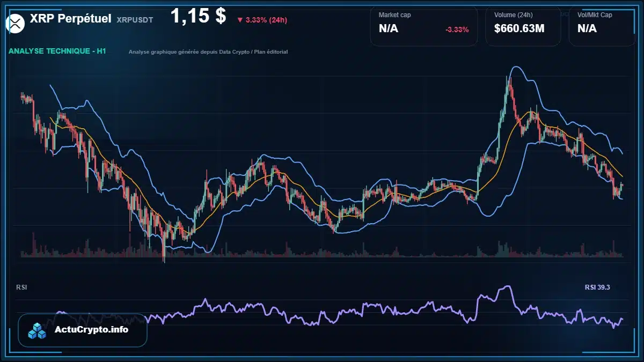Click the -3.33% value in Market cap card

pyautogui.click(x=457, y=29)
